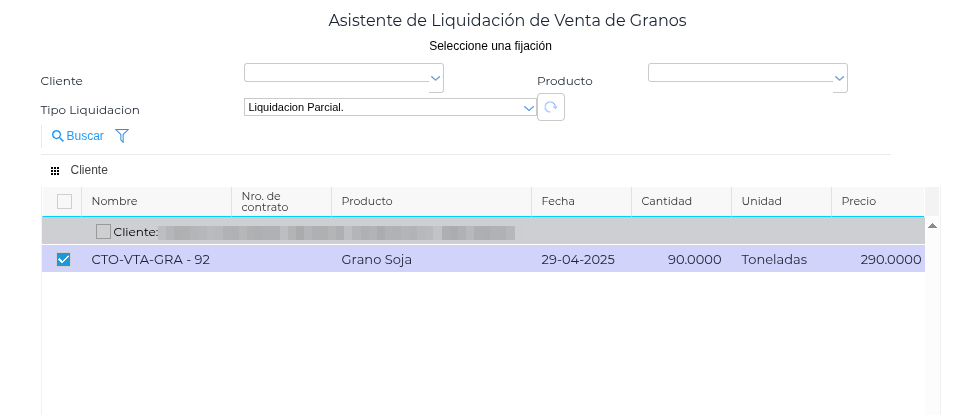Click the Precio column header
The height and width of the screenshot is (415, 960).
click(x=859, y=201)
